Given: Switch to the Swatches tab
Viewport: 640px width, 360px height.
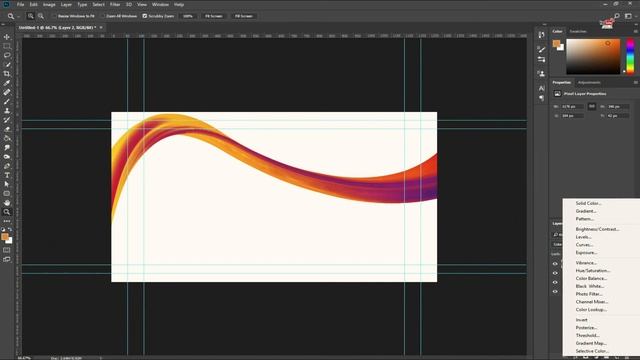Looking at the screenshot, I should click(x=578, y=31).
